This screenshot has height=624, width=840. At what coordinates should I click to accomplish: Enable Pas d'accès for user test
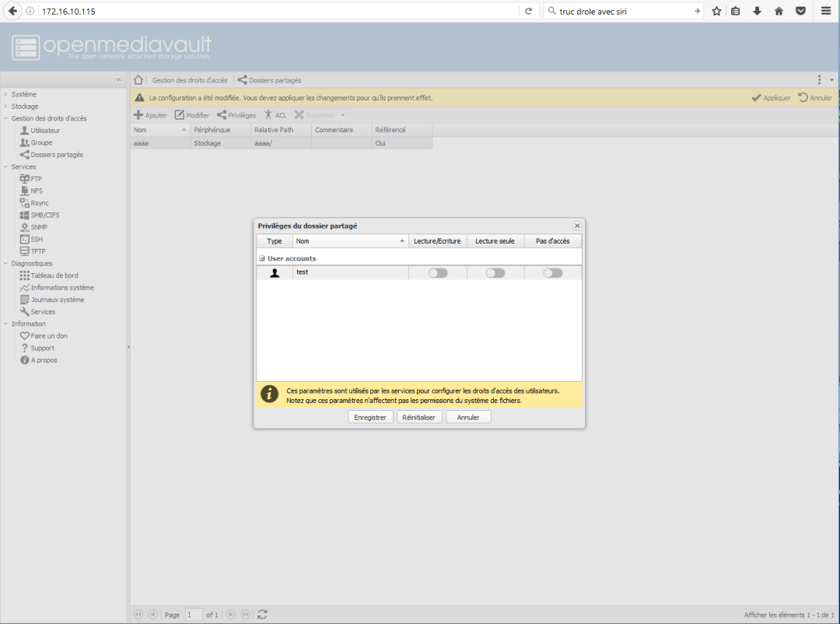point(553,272)
